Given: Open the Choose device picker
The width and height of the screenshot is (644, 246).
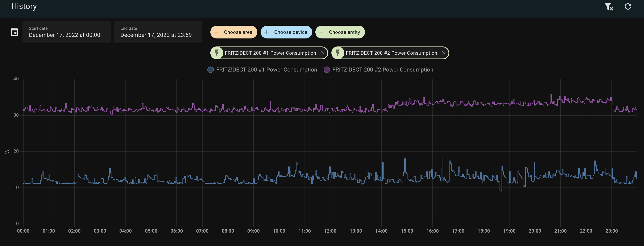Looking at the screenshot, I should (x=290, y=32).
